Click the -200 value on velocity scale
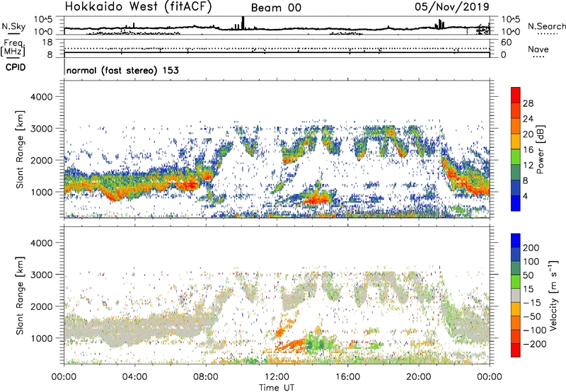Image resolution: width=566 pixels, height=392 pixels. pyautogui.click(x=534, y=344)
